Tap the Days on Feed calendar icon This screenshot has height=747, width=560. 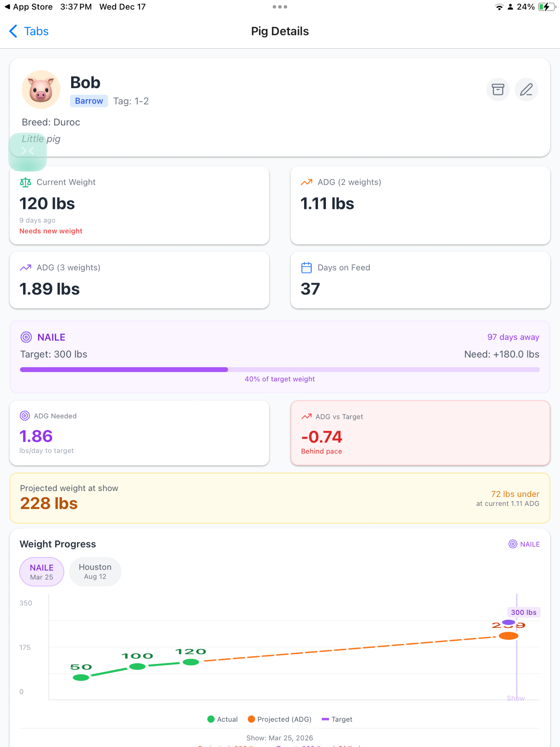(307, 268)
